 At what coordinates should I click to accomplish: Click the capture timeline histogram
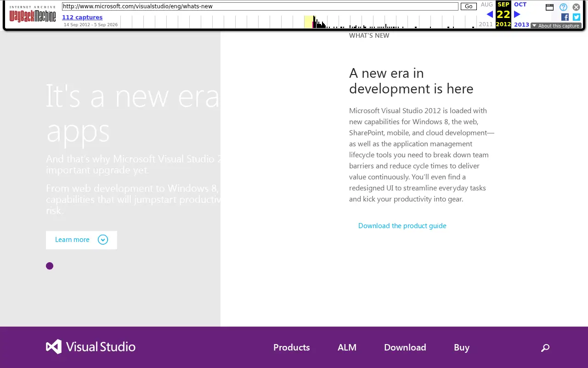pos(299,22)
